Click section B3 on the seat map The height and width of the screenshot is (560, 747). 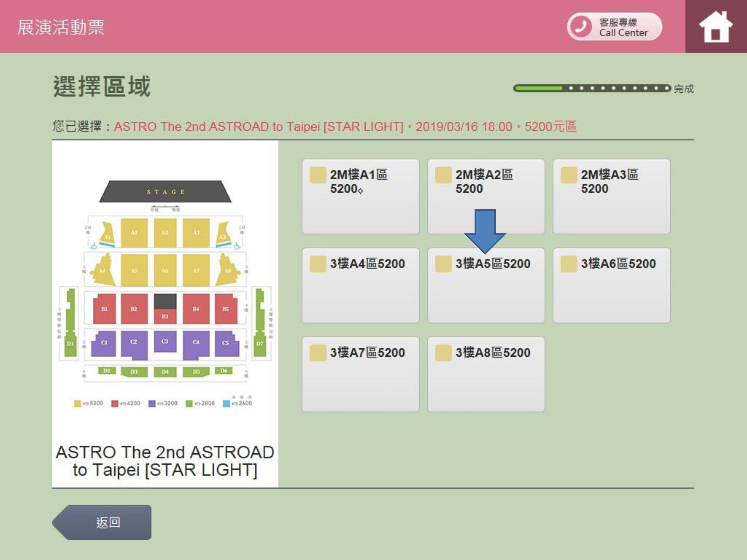(x=165, y=316)
